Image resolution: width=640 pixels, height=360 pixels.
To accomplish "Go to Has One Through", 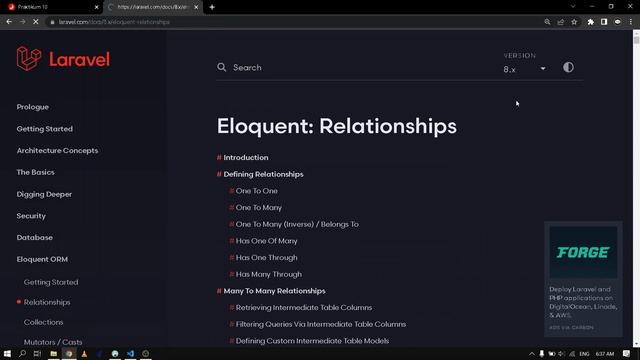I will pyautogui.click(x=266, y=258).
